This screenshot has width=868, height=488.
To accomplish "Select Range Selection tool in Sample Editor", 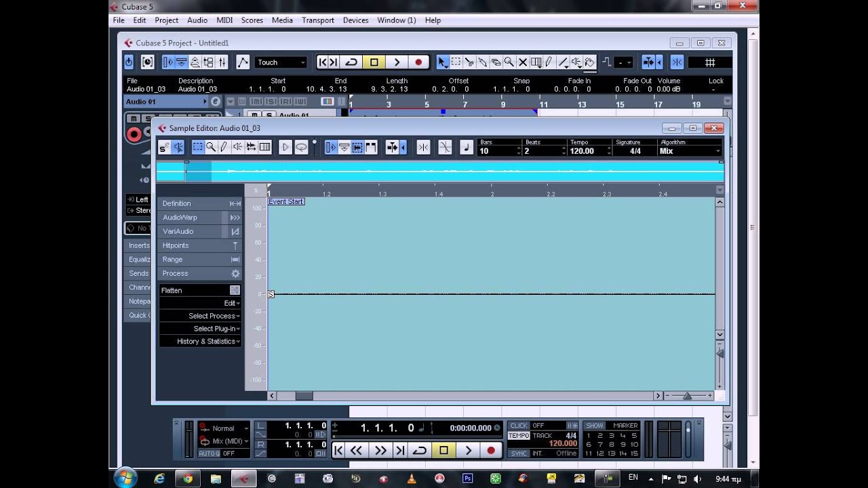I will [197, 147].
